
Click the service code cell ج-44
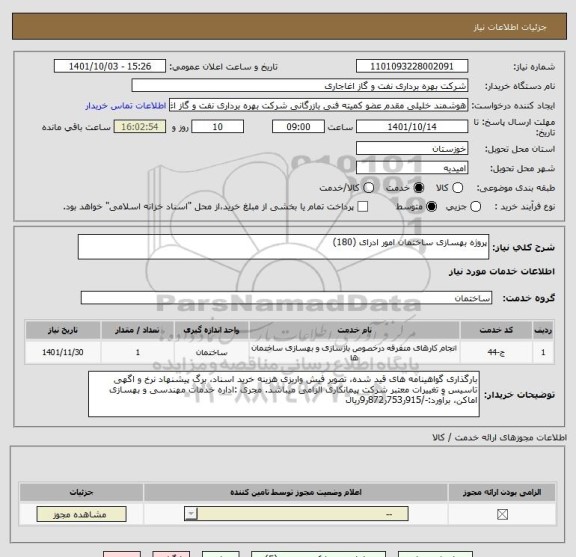click(496, 352)
